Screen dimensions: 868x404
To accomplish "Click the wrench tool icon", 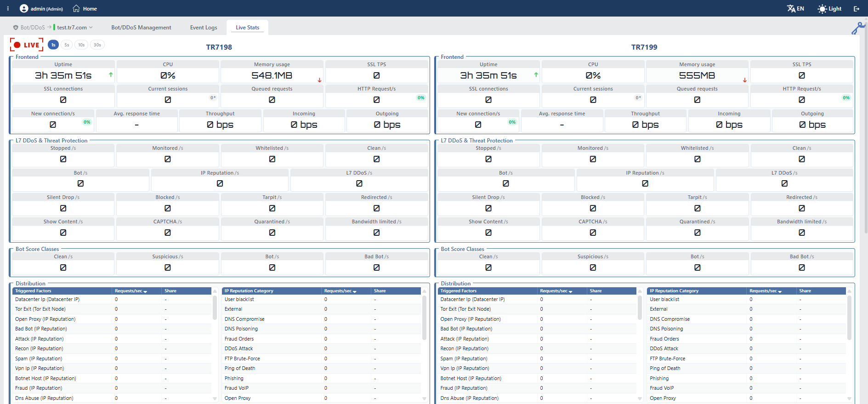I will (858, 28).
